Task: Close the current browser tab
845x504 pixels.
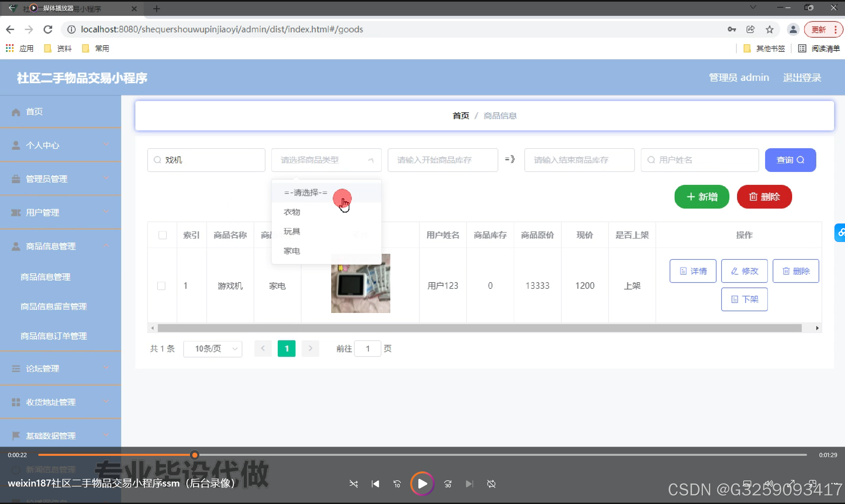Action: pos(134,9)
